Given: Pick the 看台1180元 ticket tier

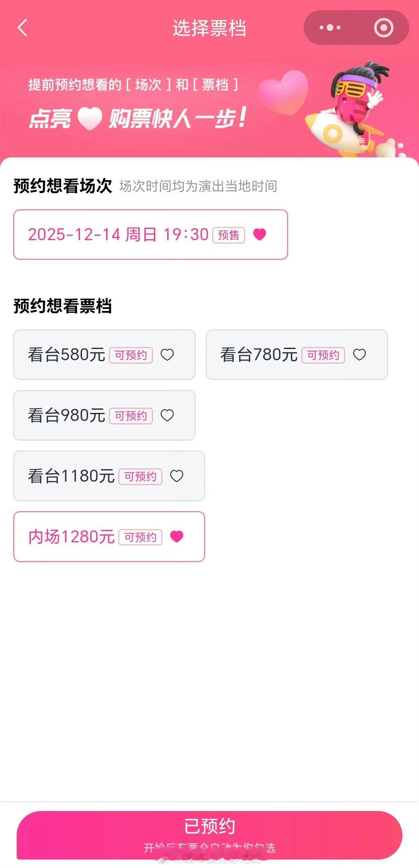Looking at the screenshot, I should coord(109,476).
